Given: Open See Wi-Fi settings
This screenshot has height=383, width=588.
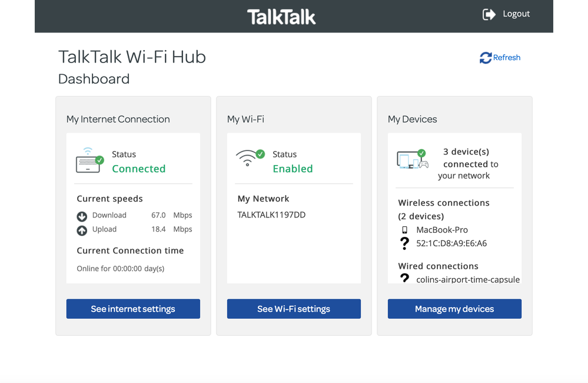Looking at the screenshot, I should (293, 309).
